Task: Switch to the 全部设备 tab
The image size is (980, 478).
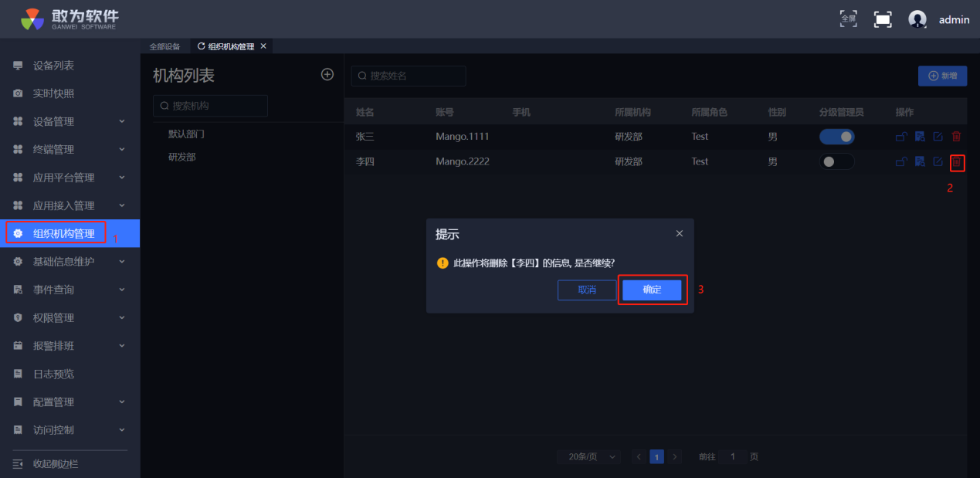Action: click(164, 46)
